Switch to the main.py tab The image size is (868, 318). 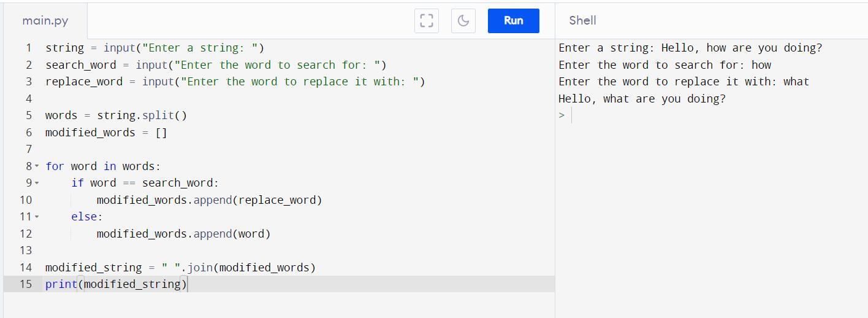[45, 21]
